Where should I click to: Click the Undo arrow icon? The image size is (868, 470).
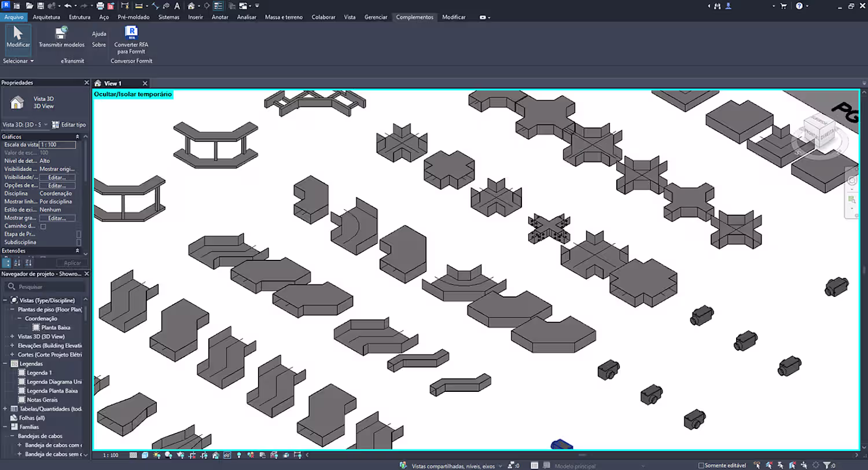pyautogui.click(x=68, y=6)
